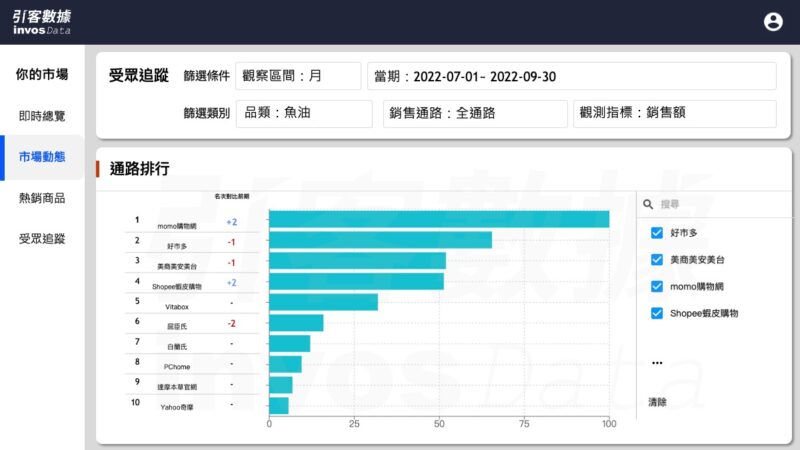The height and width of the screenshot is (450, 800).
Task: Open the 觀察區間：月 dropdown
Action: click(298, 76)
